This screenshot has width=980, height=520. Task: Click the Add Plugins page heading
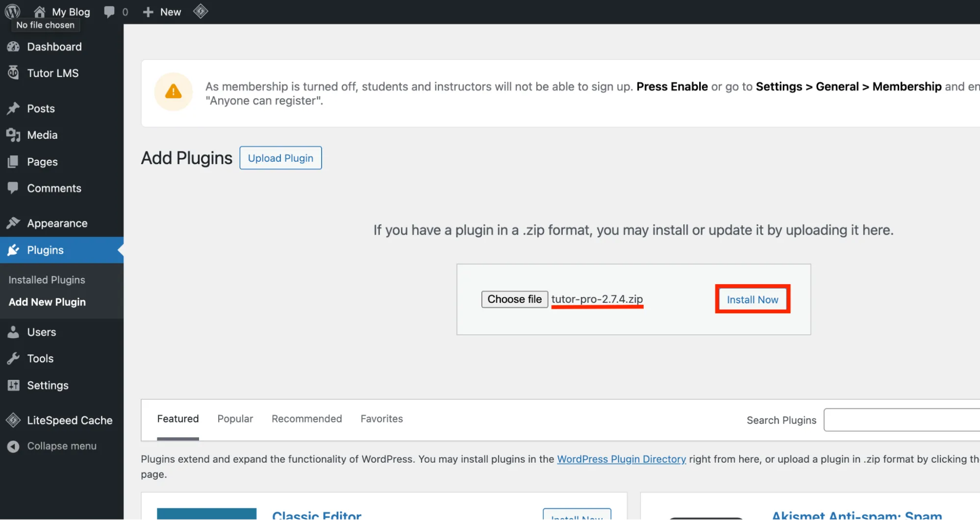[186, 158]
